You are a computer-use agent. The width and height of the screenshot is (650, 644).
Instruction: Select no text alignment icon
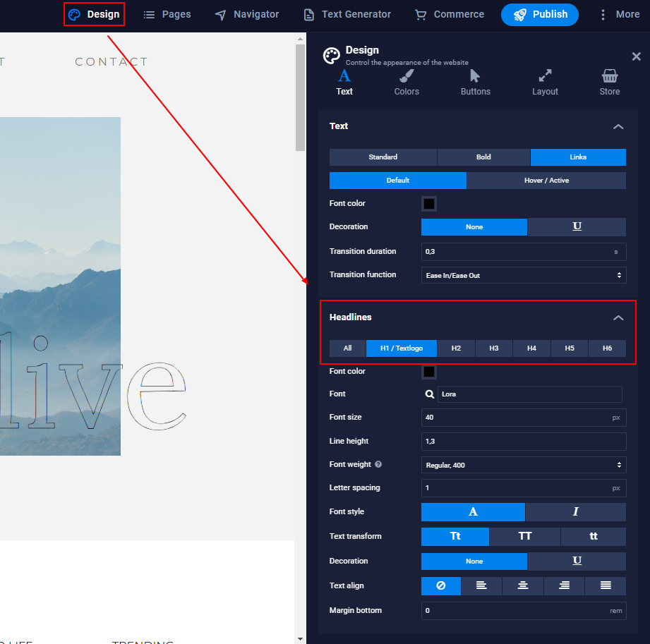441,585
